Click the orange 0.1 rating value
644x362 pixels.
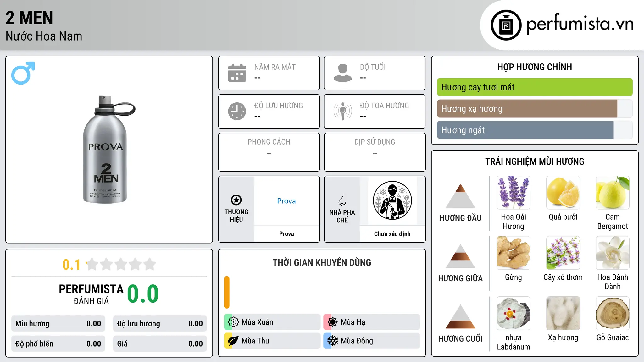click(71, 265)
